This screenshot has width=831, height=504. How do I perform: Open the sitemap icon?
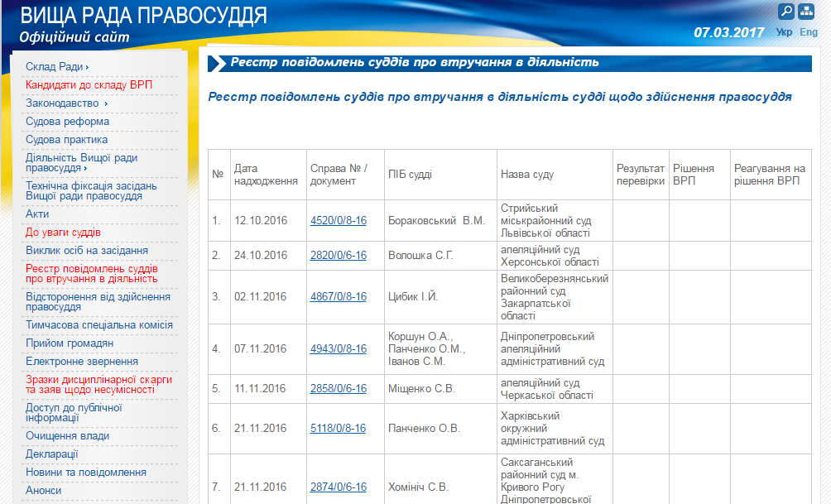tap(805, 11)
